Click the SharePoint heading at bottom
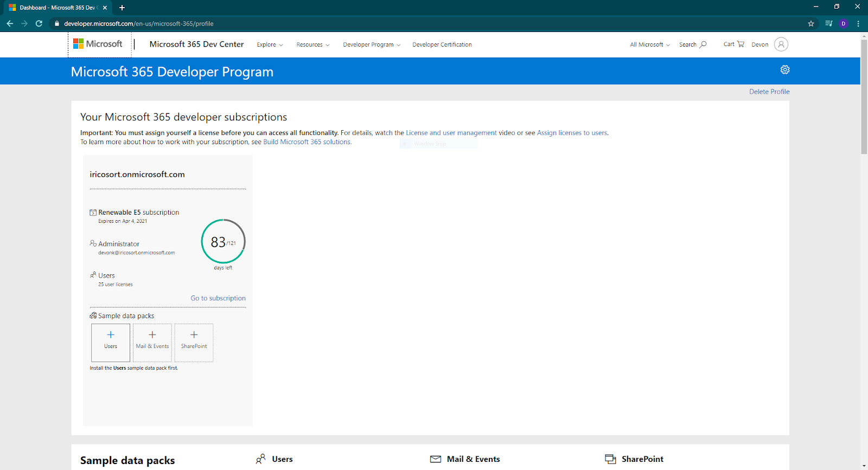This screenshot has height=470, width=868. click(642, 459)
